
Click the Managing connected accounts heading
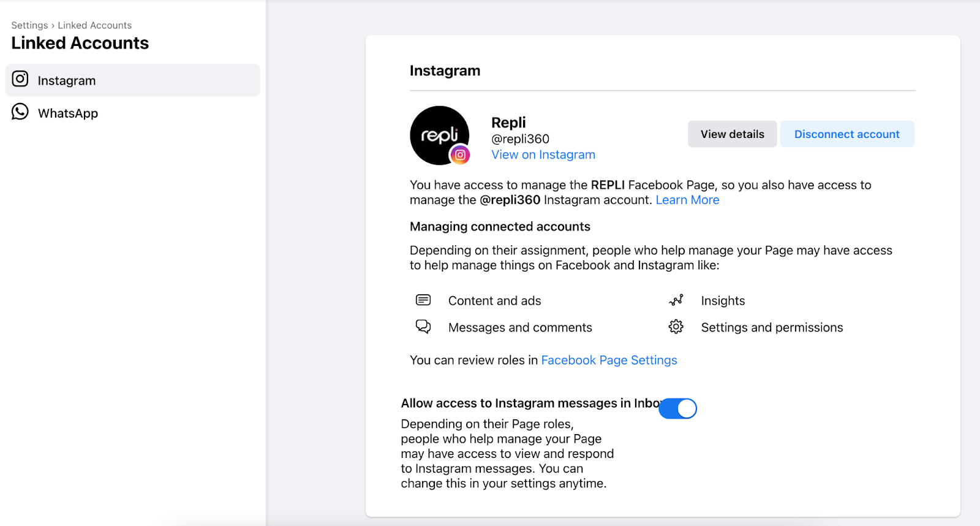[x=500, y=226]
